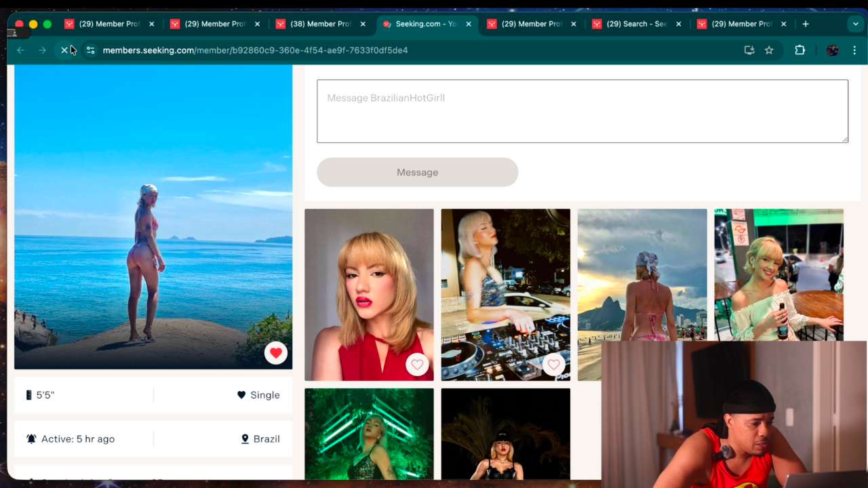Viewport: 868px width, 488px height.
Task: Click the Chrome profile avatar
Action: pos(833,50)
